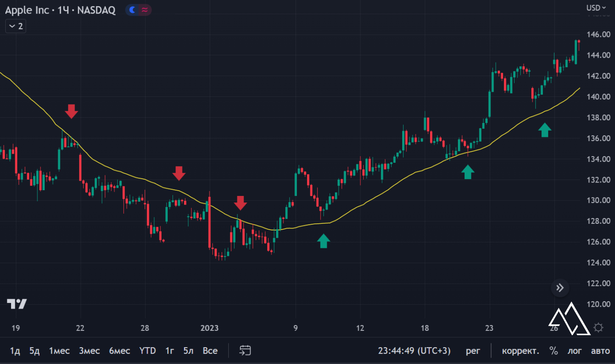Open the рег session type menu
615x364 pixels.
pyautogui.click(x=473, y=351)
